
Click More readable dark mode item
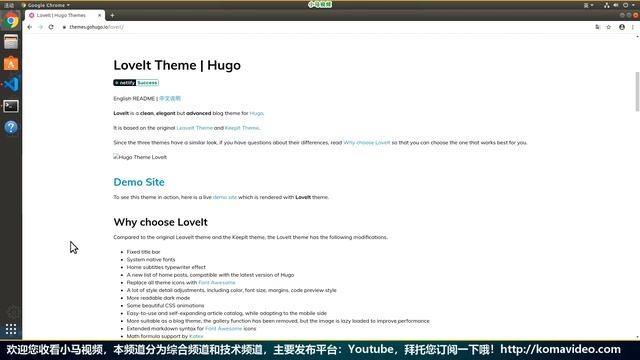pyautogui.click(x=158, y=298)
